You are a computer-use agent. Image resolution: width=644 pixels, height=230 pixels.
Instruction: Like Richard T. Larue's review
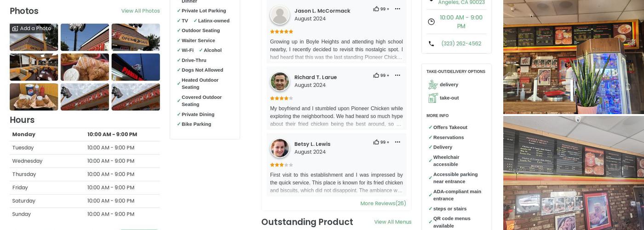pyautogui.click(x=376, y=75)
